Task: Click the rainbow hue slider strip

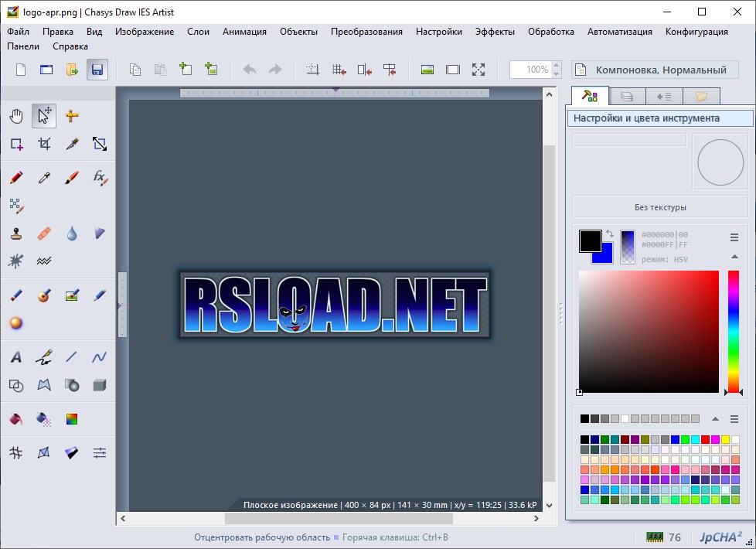Action: 733,332
